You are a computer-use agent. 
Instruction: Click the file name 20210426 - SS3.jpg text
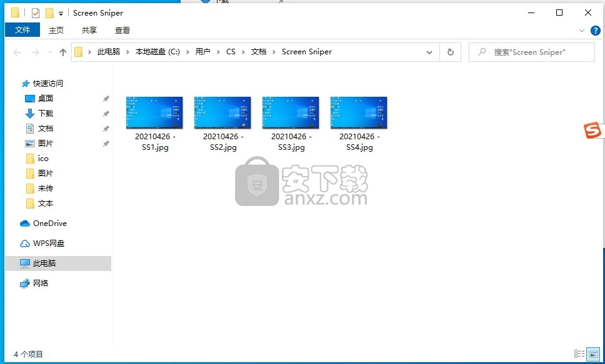click(291, 142)
